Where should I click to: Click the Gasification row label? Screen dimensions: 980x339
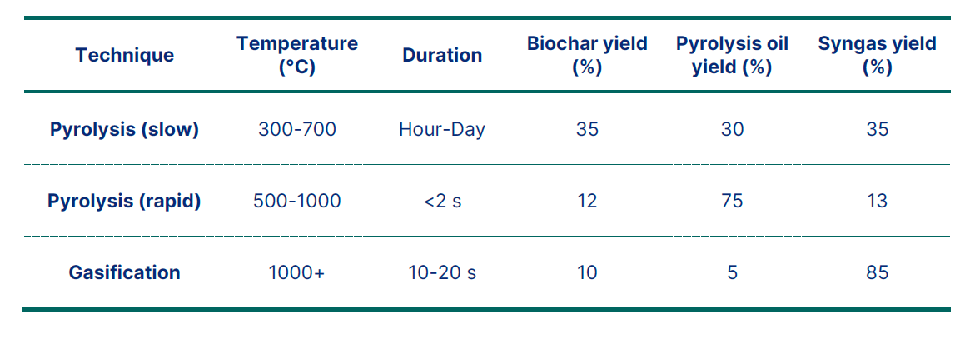(x=124, y=272)
